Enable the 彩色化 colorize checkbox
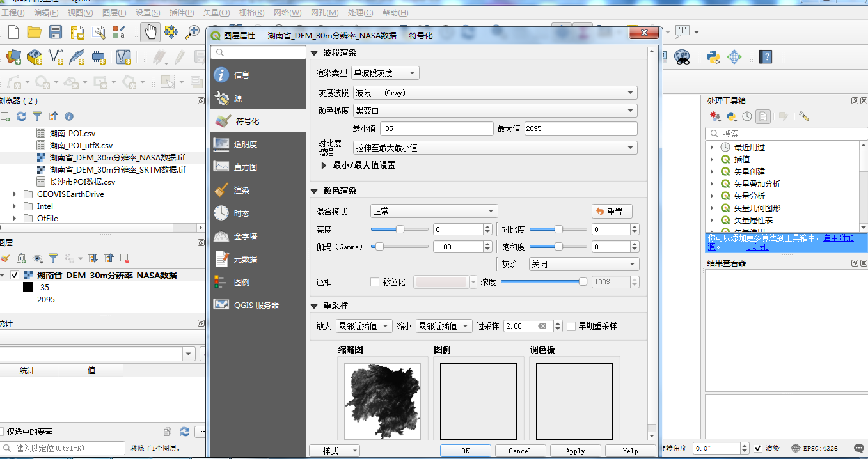The height and width of the screenshot is (459, 868). (x=375, y=282)
